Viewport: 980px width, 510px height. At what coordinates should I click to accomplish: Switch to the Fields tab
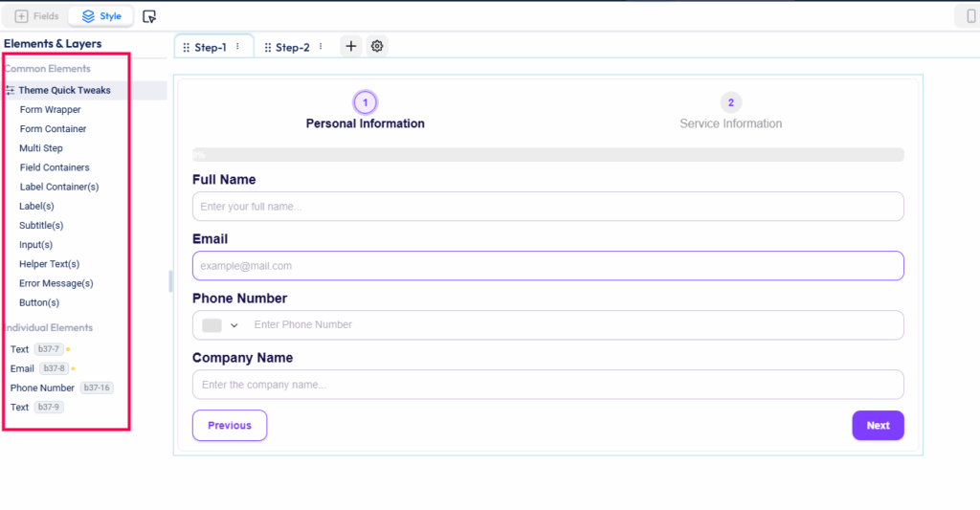(x=37, y=16)
